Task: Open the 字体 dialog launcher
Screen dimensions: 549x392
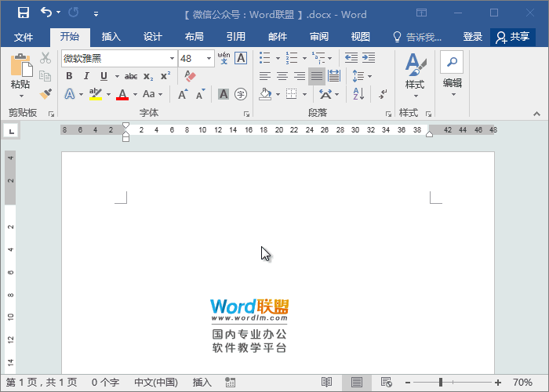Action: [246, 114]
